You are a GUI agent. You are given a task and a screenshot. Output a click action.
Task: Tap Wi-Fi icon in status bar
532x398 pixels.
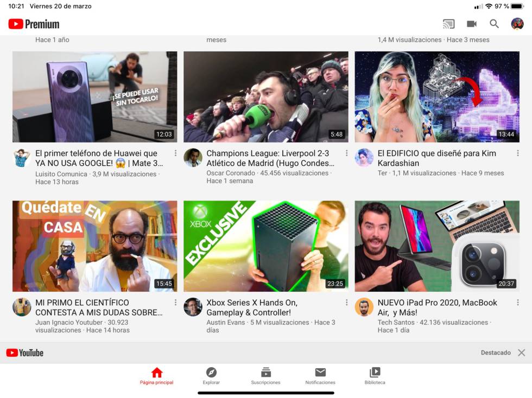tap(489, 6)
